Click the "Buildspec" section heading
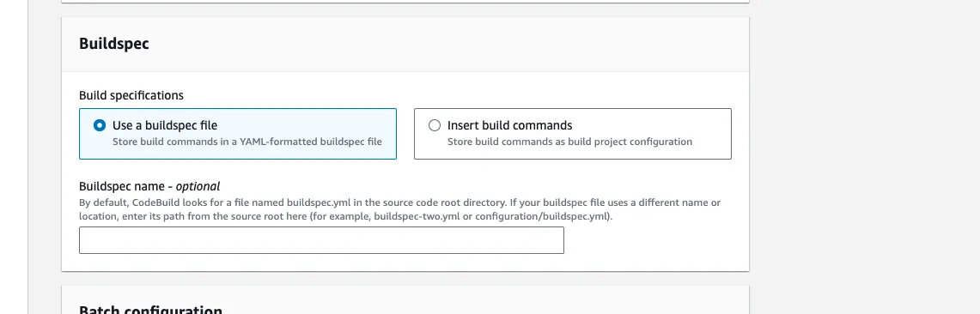980x314 pixels. (x=113, y=45)
